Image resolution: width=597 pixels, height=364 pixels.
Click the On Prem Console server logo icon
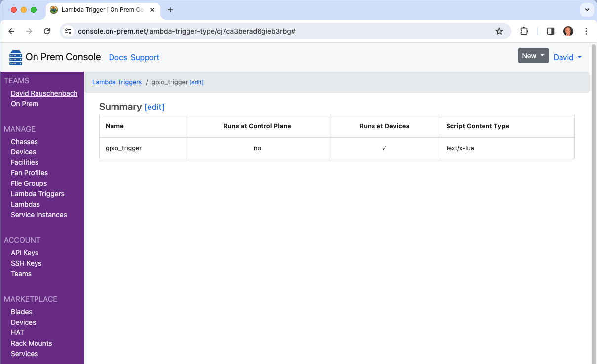click(x=16, y=57)
